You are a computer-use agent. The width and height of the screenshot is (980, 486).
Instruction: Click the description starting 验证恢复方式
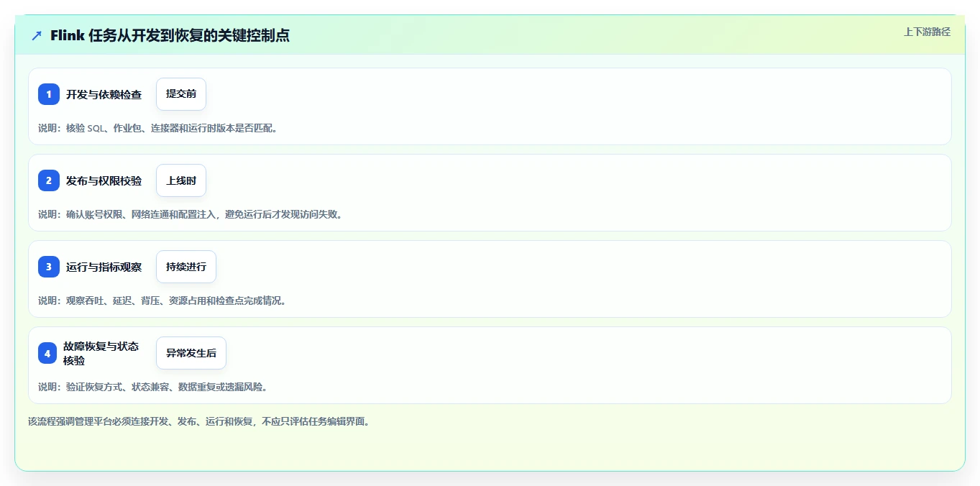[153, 387]
